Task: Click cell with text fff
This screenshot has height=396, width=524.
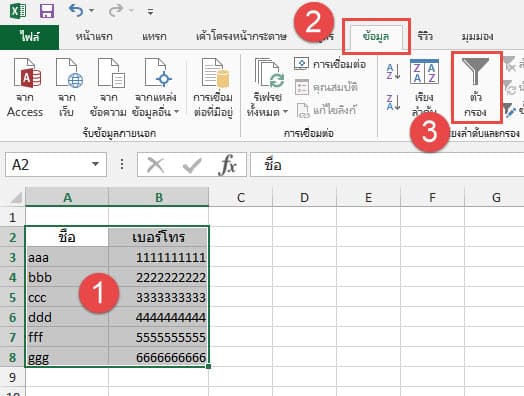Action: tap(67, 337)
